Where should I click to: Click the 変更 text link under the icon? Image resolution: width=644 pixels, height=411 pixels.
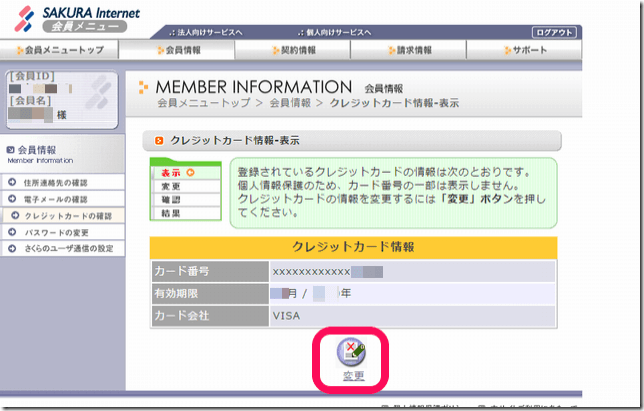click(353, 376)
